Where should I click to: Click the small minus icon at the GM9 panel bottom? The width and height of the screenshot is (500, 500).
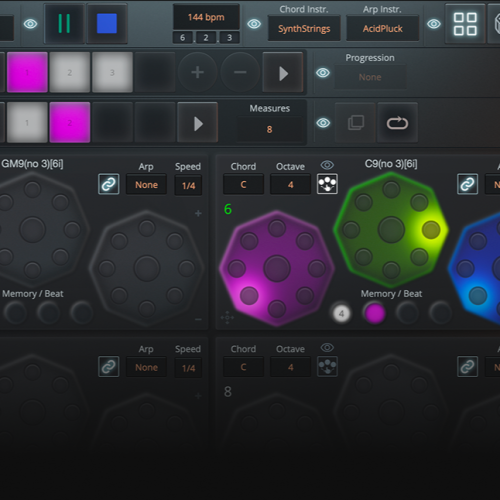pos(198,319)
